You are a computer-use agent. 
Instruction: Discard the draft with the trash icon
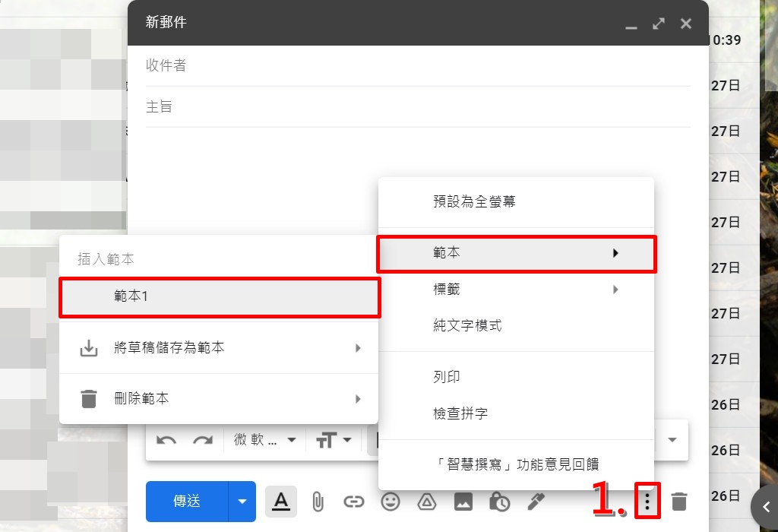tap(678, 502)
